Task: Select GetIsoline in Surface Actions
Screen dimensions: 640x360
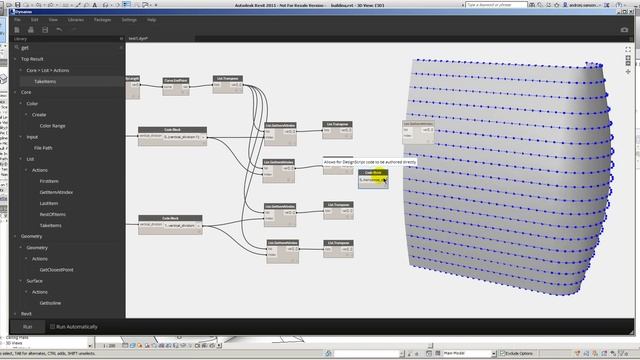Action: tap(50, 303)
